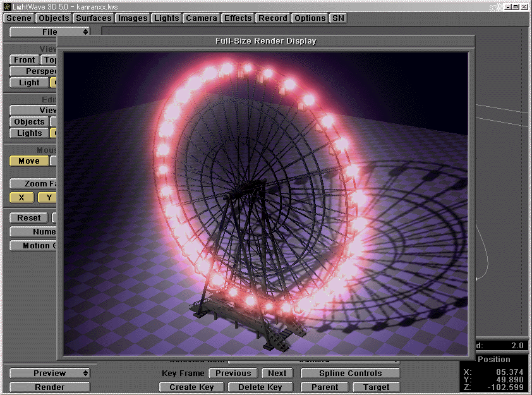This screenshot has width=532, height=395.
Task: Create Key for the current frame
Action: (x=191, y=387)
